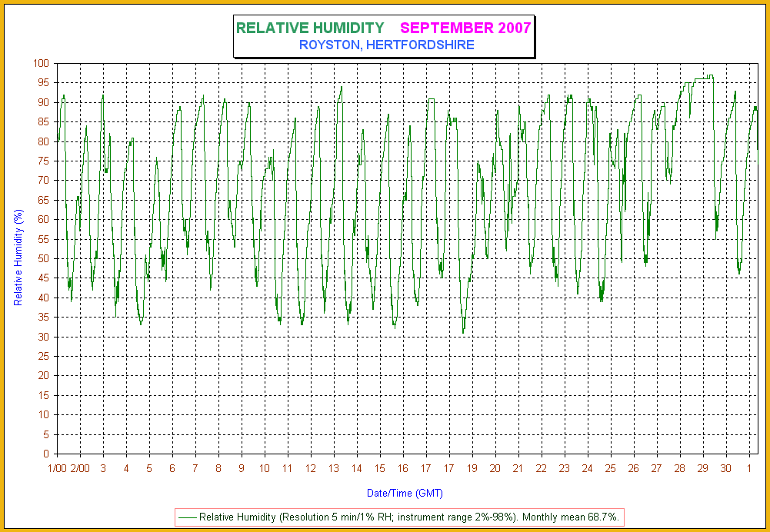Select day 30 on the date axis
This screenshot has height=532, width=770.
[x=725, y=468]
